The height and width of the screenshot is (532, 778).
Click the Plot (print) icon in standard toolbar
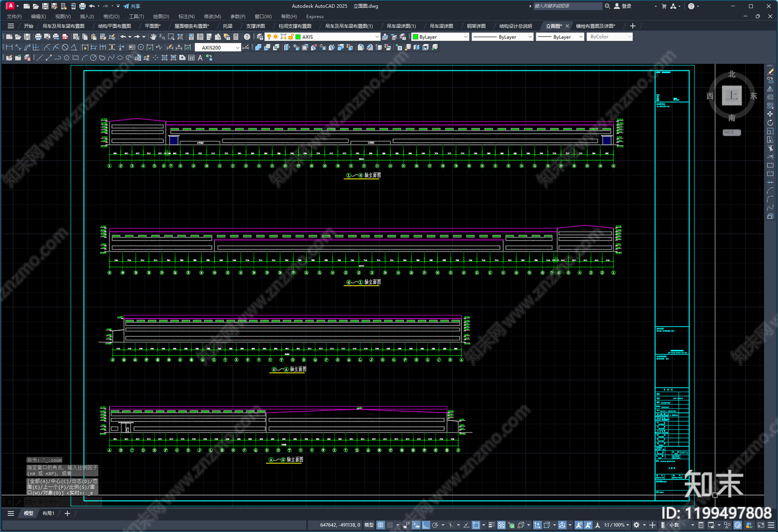38,37
